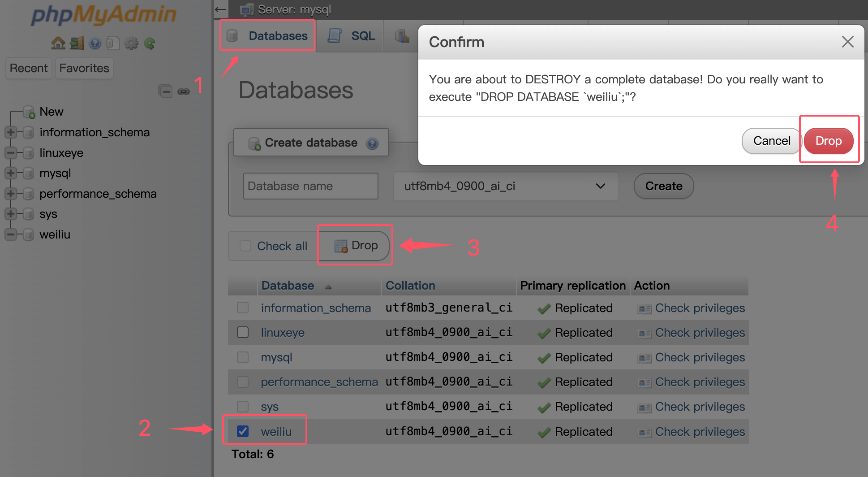Switch to Favorites tab in sidebar

tap(84, 68)
